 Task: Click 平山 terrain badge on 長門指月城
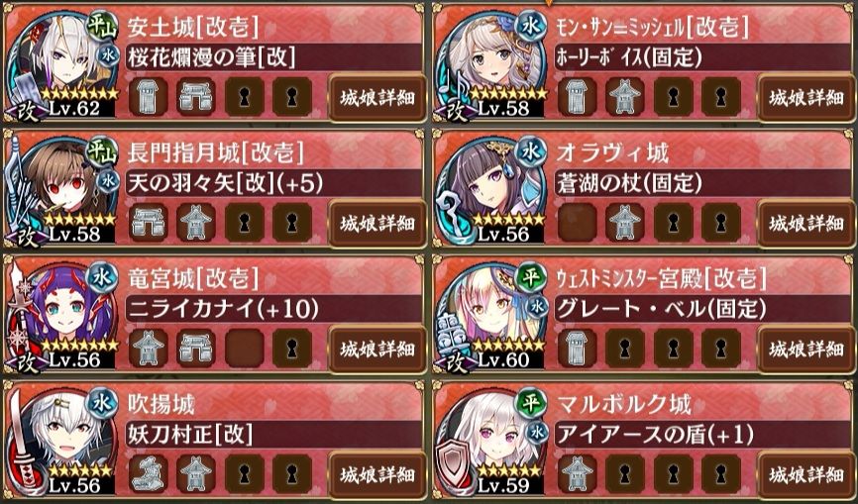[x=102, y=151]
